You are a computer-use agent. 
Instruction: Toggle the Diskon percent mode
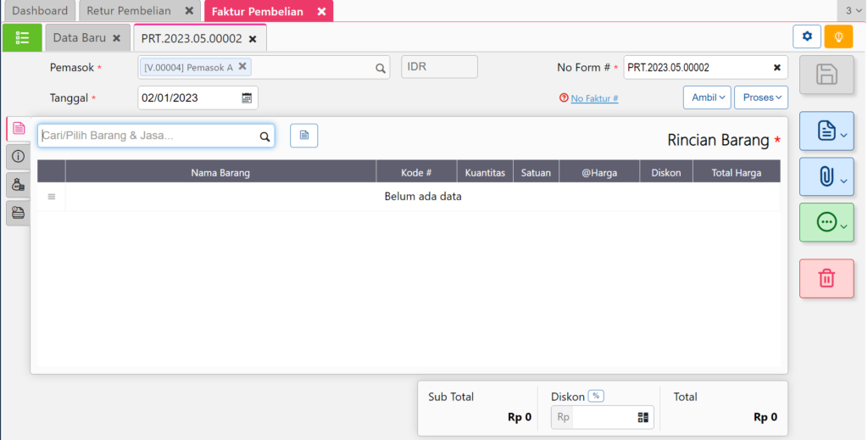(x=596, y=396)
